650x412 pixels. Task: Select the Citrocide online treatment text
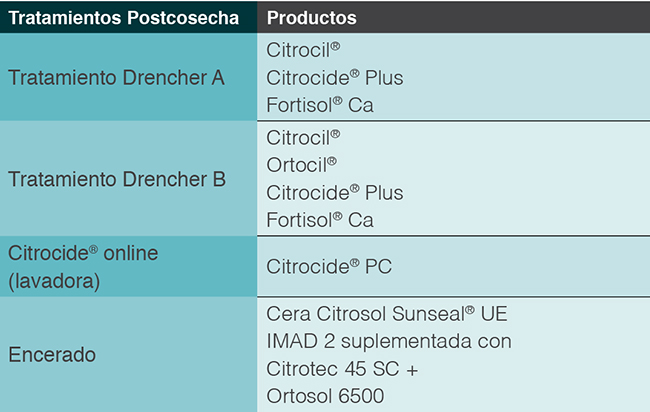[x=83, y=254]
